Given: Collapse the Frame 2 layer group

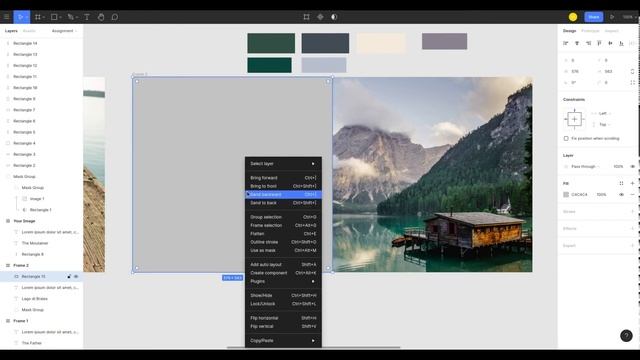Looking at the screenshot, I should click(x=8, y=265).
